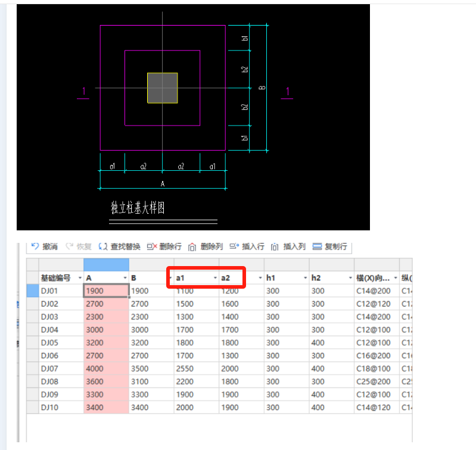The image size is (476, 450).
Task: Select cell C14@120 in DJ10 row
Action: [377, 408]
